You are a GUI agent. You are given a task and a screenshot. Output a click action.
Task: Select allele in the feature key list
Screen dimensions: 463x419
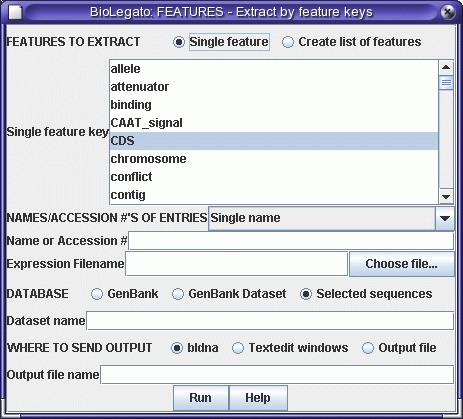[x=274, y=69]
